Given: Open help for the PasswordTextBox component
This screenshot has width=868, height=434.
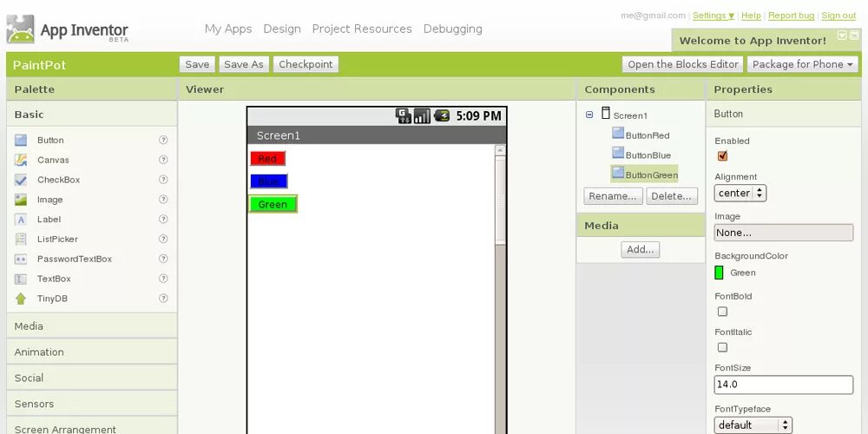Looking at the screenshot, I should tap(163, 259).
